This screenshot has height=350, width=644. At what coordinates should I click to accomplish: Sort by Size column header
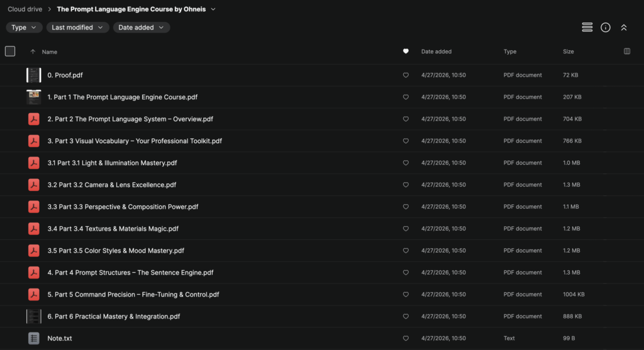pyautogui.click(x=568, y=52)
